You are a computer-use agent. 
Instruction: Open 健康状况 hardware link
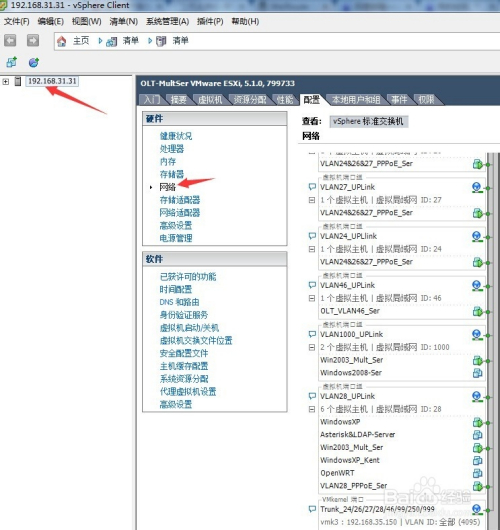(176, 136)
